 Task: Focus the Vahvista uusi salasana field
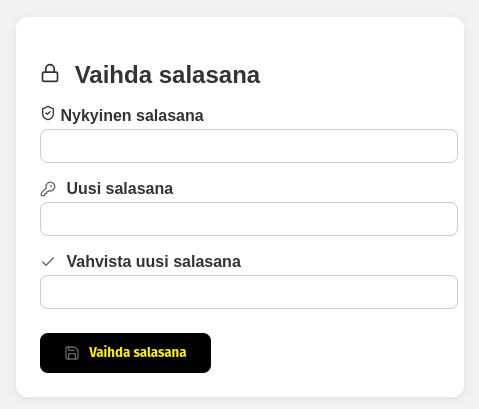tap(249, 292)
